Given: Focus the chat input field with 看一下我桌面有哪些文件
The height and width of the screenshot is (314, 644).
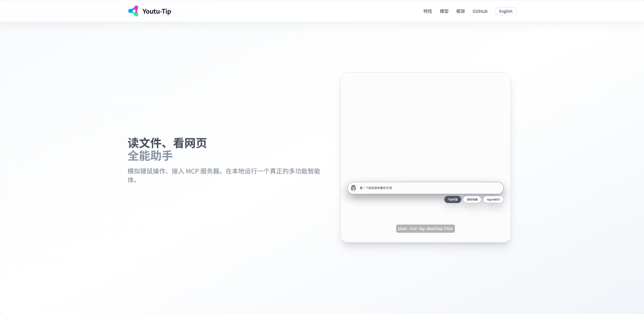Looking at the screenshot, I should [425, 188].
